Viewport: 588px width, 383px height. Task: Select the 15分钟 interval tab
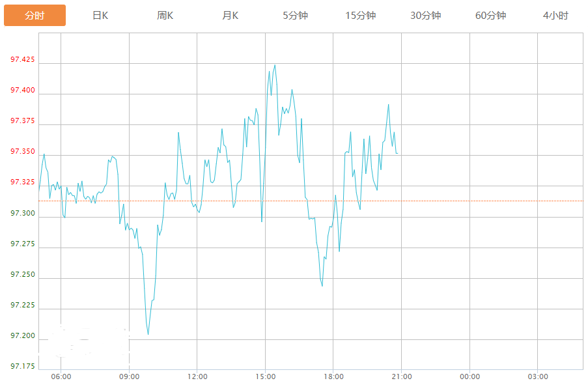click(x=360, y=16)
